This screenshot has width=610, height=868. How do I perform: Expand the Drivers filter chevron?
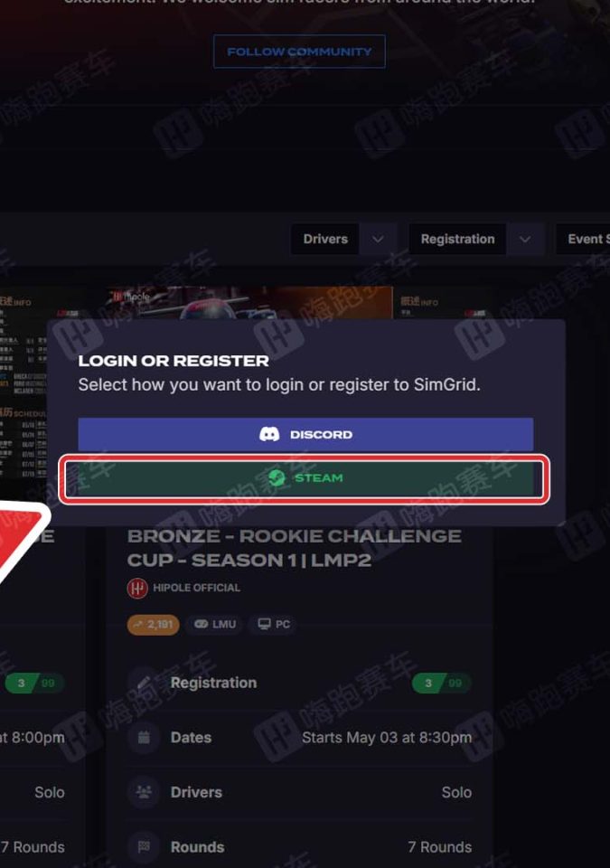pos(378,239)
